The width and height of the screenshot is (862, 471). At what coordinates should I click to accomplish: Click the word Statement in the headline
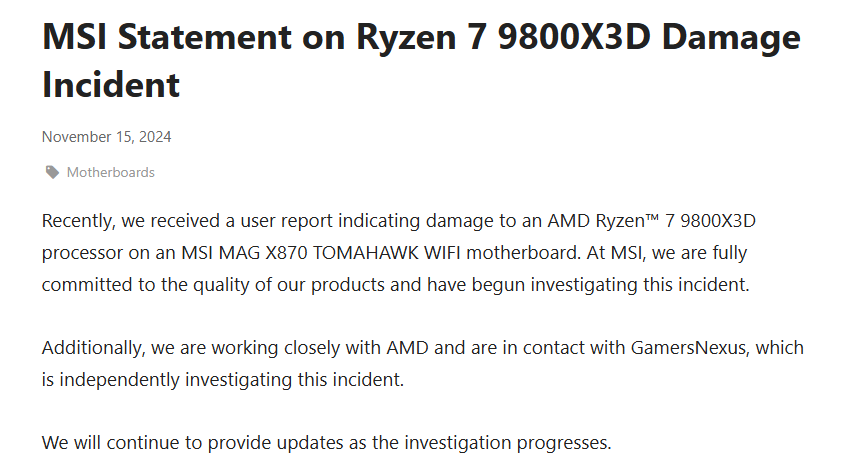coord(203,37)
